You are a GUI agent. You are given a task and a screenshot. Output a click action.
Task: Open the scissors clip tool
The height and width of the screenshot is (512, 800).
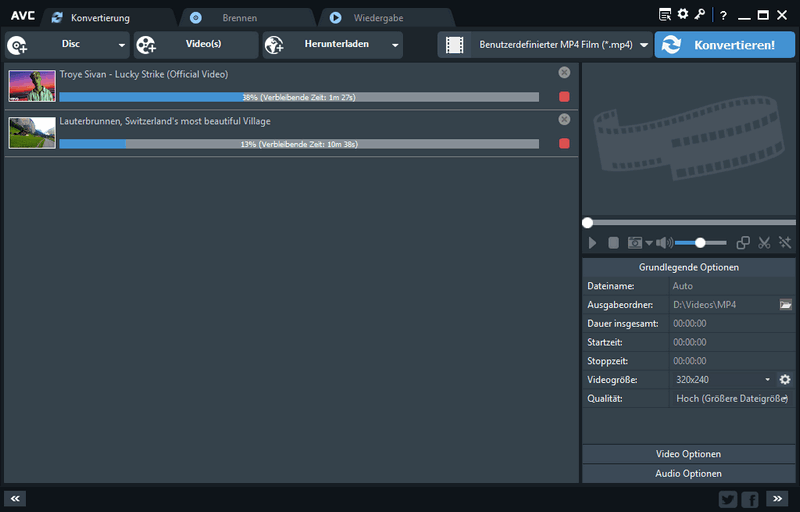click(764, 243)
